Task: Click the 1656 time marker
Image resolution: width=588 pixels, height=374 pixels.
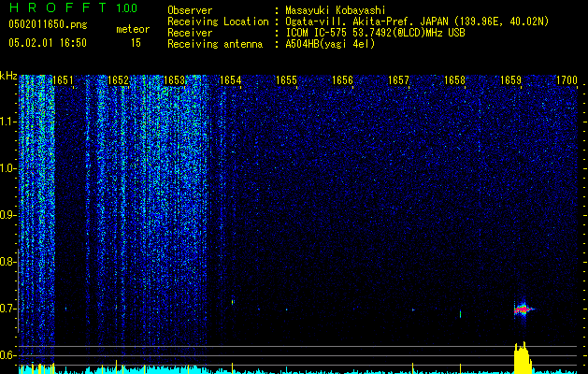Action: 342,80
